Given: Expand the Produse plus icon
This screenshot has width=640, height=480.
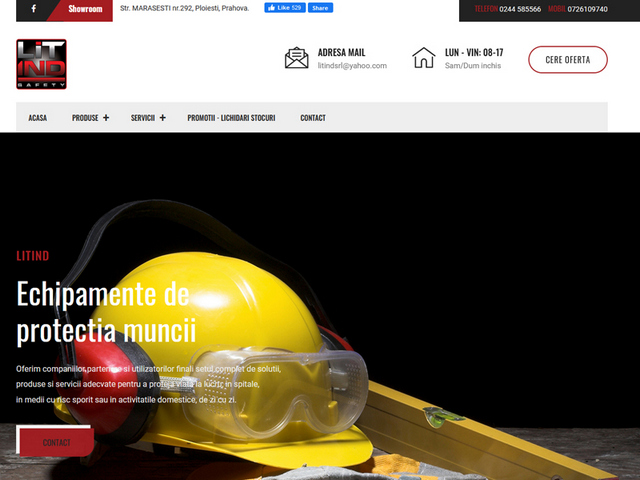Looking at the screenshot, I should 105,118.
